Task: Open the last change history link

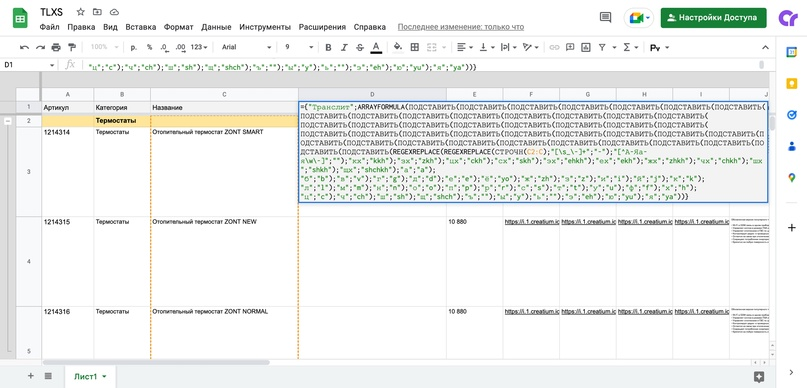Action: [461, 27]
